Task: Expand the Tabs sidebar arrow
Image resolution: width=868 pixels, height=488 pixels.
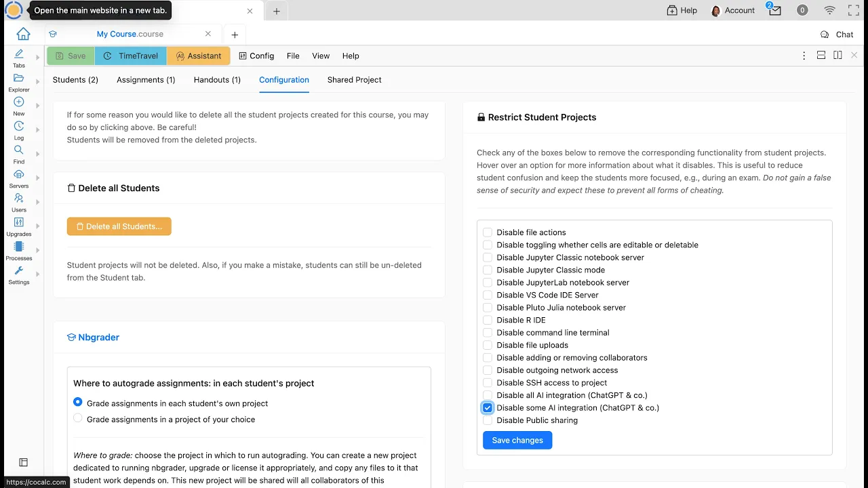Action: coord(37,58)
